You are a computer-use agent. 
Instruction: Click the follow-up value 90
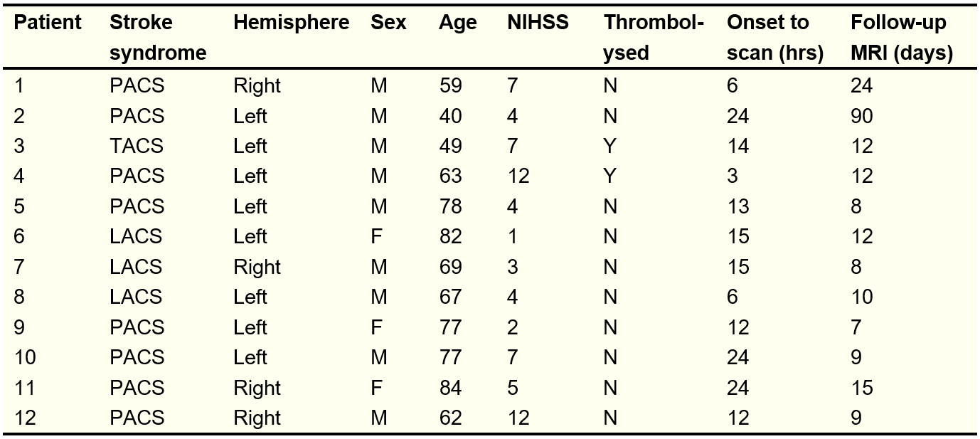click(863, 116)
